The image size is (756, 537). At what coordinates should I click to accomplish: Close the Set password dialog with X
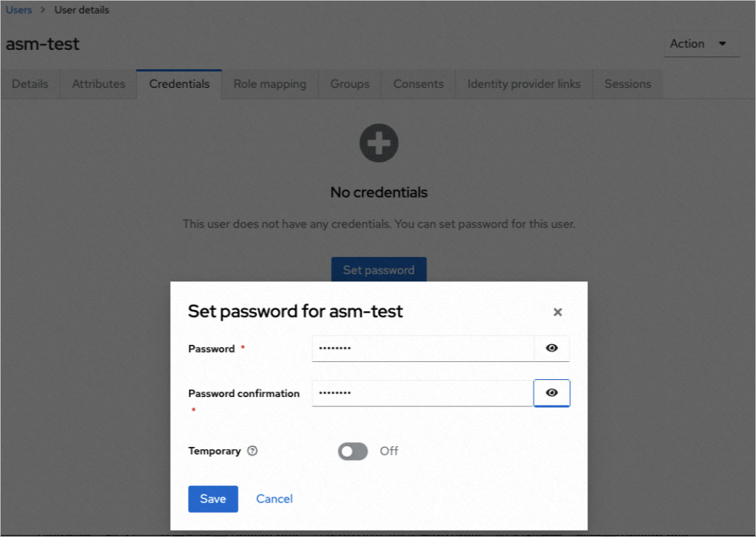[557, 312]
